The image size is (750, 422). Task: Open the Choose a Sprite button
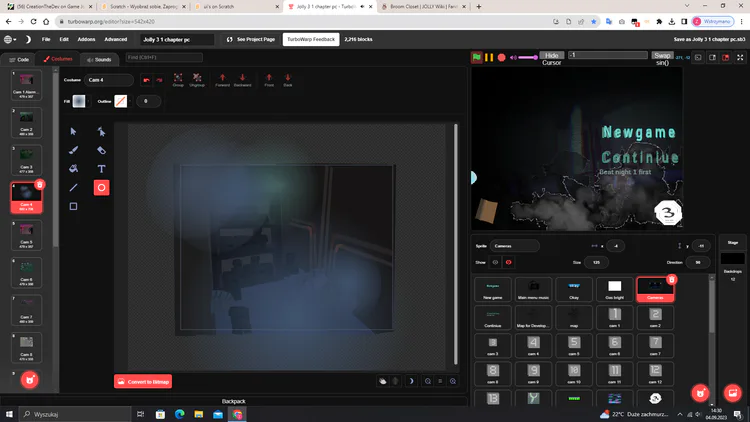(700, 393)
